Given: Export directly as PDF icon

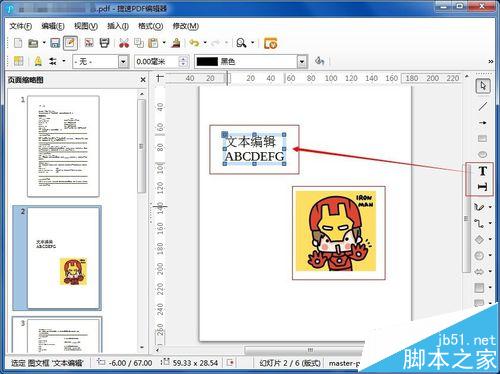Looking at the screenshot, I should tap(89, 43).
